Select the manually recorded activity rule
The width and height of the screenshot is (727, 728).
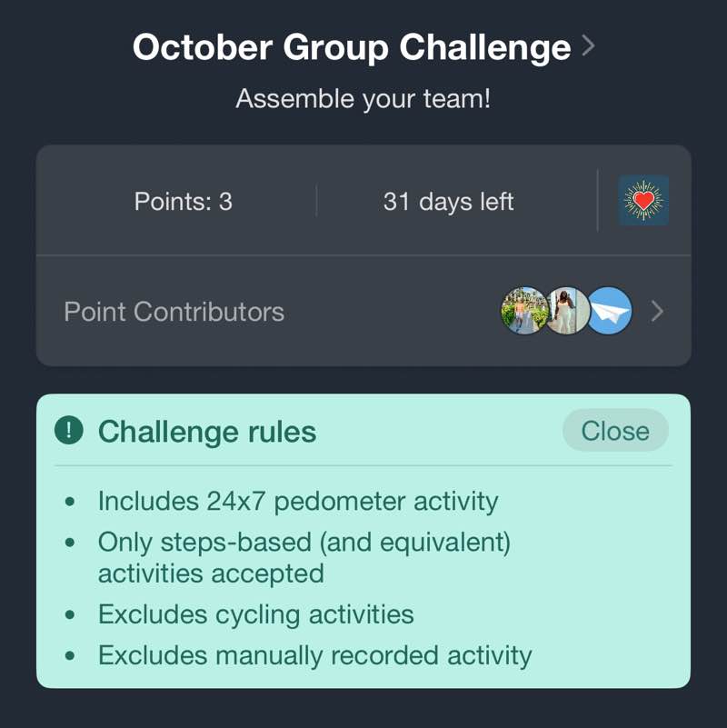click(314, 655)
